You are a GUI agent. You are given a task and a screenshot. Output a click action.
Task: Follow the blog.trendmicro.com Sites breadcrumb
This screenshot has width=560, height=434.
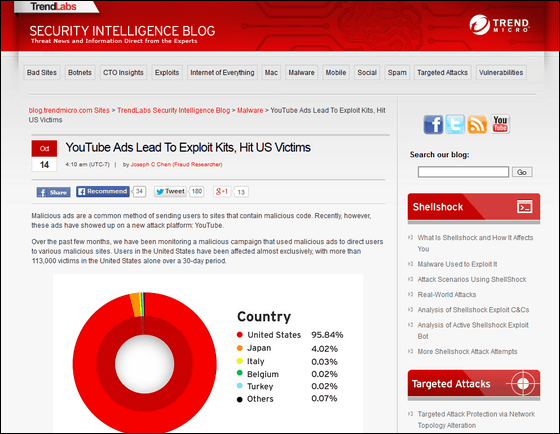69,110
